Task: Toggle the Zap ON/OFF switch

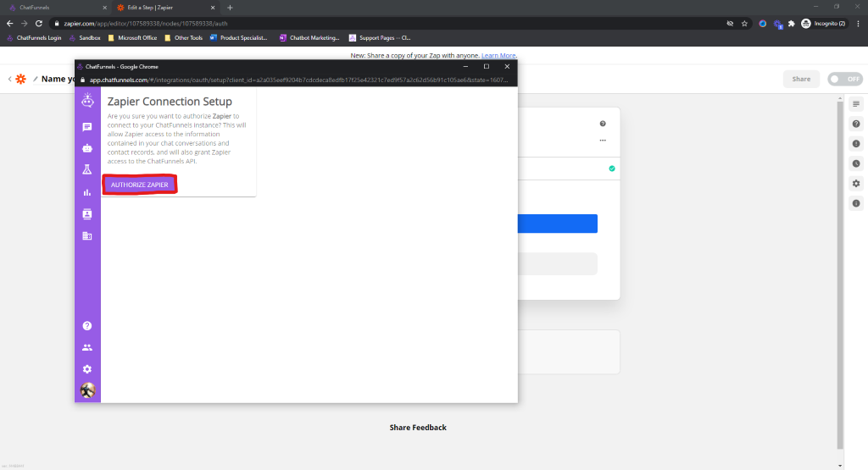Action: click(x=845, y=79)
